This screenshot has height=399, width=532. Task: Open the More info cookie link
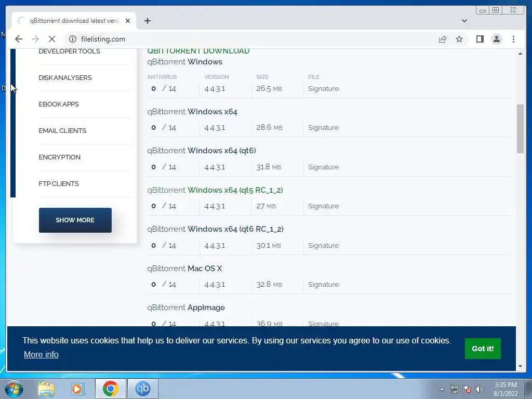point(41,354)
